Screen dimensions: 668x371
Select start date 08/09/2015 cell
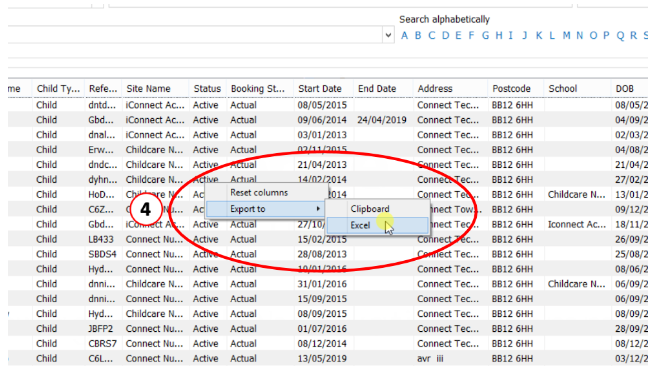click(322, 313)
